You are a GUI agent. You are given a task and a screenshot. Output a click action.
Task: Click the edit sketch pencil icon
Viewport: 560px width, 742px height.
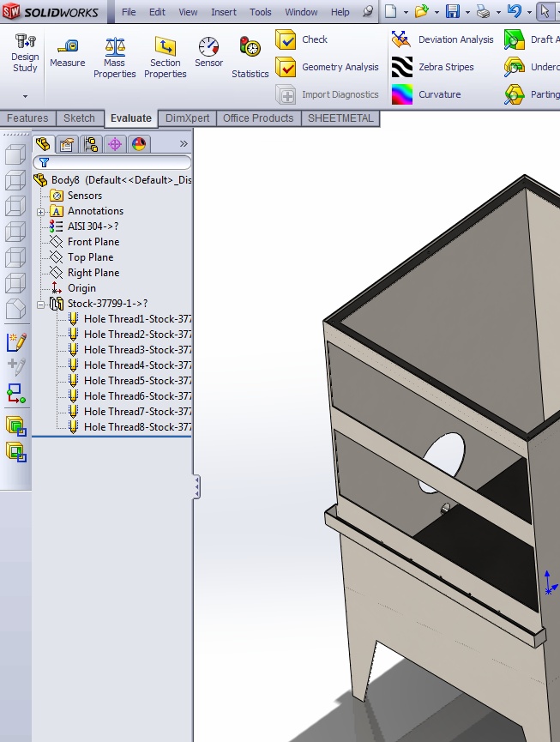click(x=16, y=342)
